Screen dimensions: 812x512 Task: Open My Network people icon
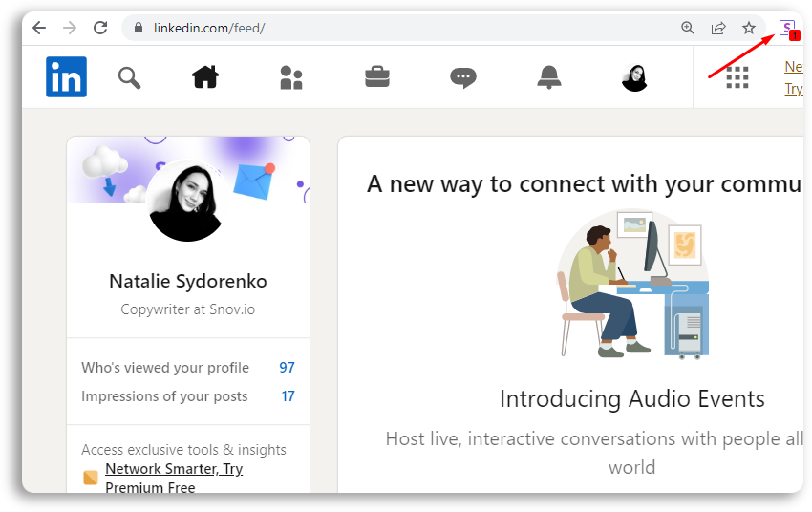[x=291, y=77]
